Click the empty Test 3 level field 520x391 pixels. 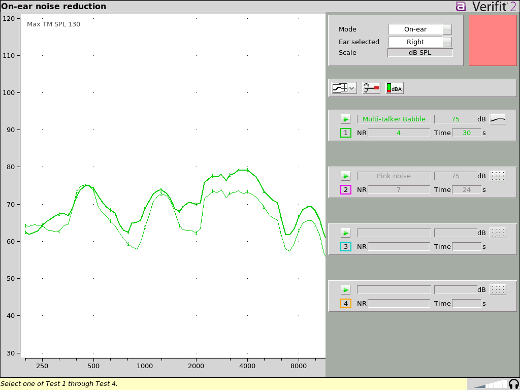coord(456,233)
